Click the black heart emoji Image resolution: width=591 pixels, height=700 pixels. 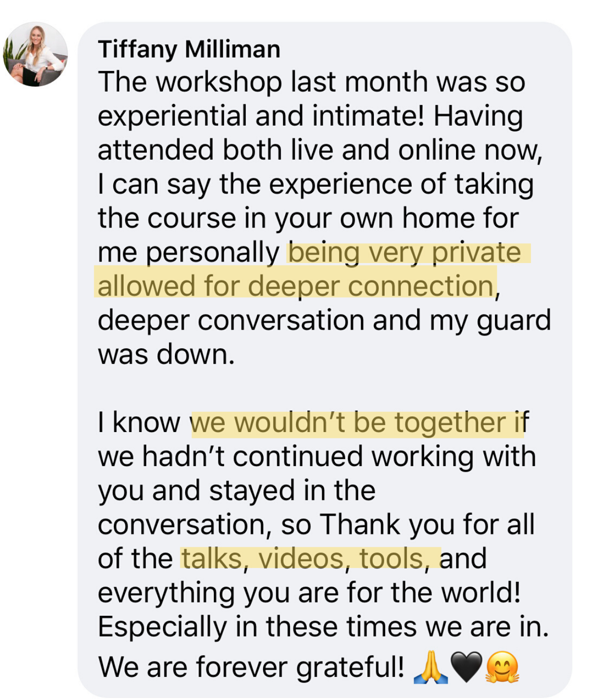coord(466,668)
